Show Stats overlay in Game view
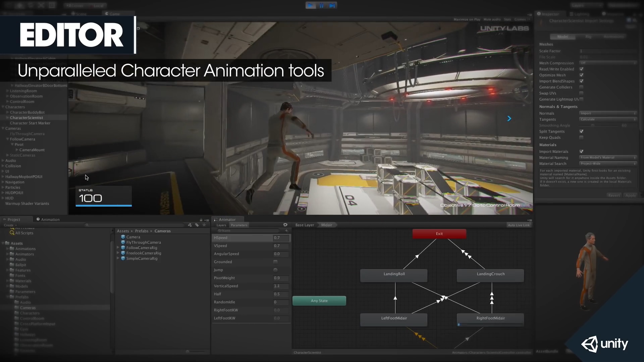This screenshot has width=644, height=362. [x=507, y=19]
